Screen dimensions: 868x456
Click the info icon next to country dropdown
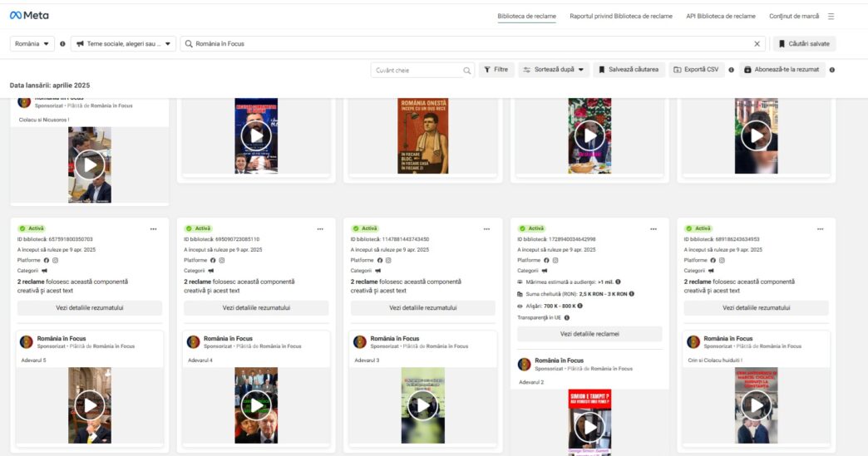pyautogui.click(x=62, y=44)
